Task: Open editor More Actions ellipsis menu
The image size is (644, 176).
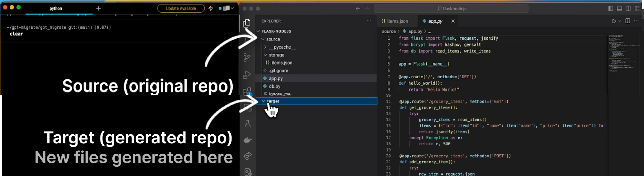Action: pyautogui.click(x=636, y=21)
